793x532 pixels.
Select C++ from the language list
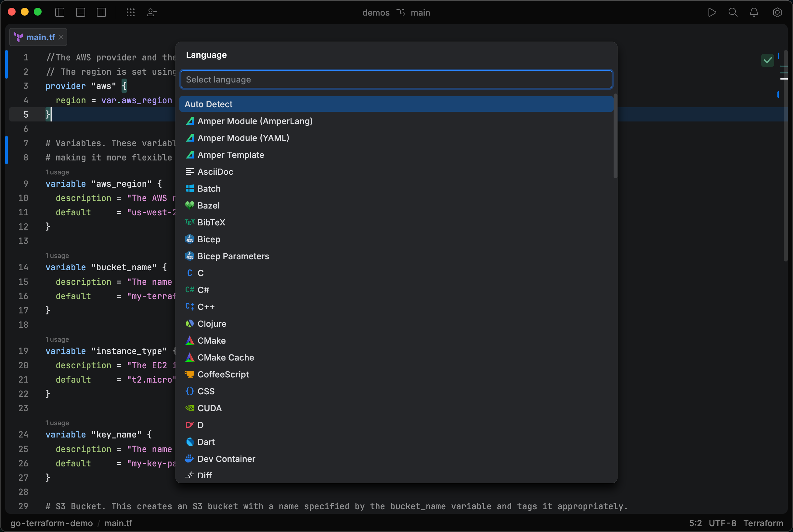pyautogui.click(x=206, y=306)
